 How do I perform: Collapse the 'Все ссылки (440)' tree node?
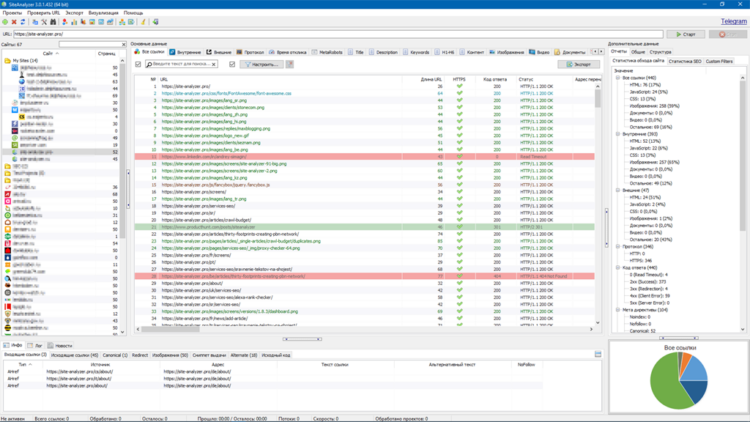(x=618, y=78)
